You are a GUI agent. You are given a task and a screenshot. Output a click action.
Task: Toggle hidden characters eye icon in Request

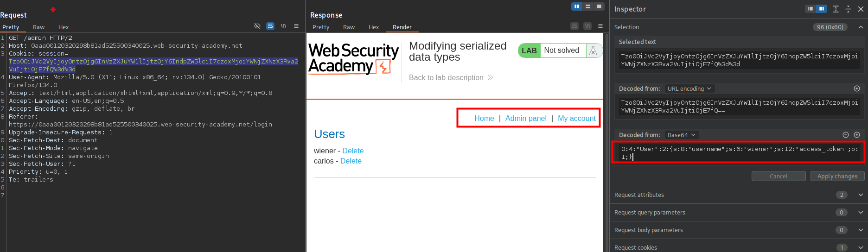257,26
